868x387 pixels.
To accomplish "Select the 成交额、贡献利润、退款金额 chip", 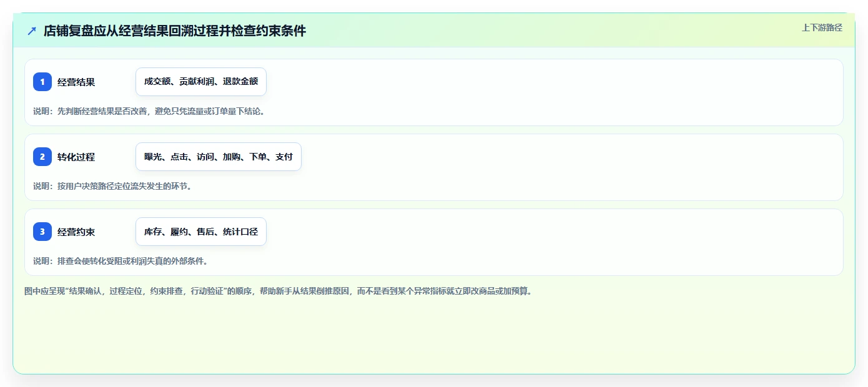I will [x=201, y=82].
